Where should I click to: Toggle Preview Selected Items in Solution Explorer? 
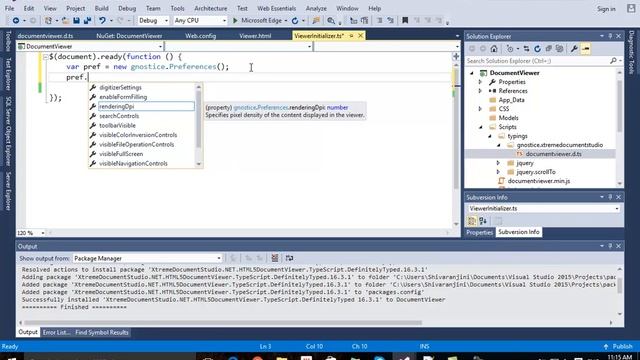586,49
